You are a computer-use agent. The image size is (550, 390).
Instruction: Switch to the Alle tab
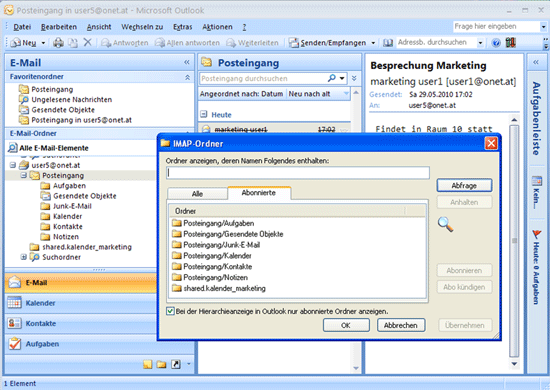click(x=197, y=194)
